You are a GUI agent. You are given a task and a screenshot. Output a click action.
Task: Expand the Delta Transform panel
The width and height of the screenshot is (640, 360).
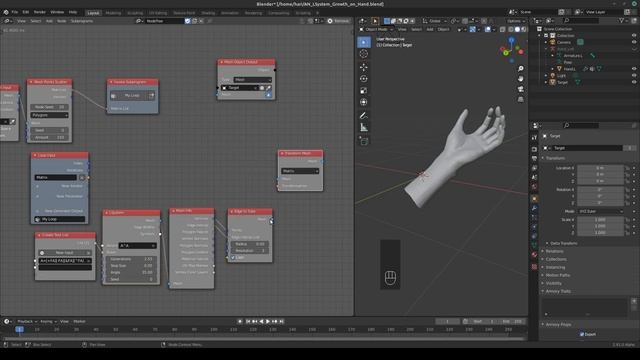pos(563,243)
